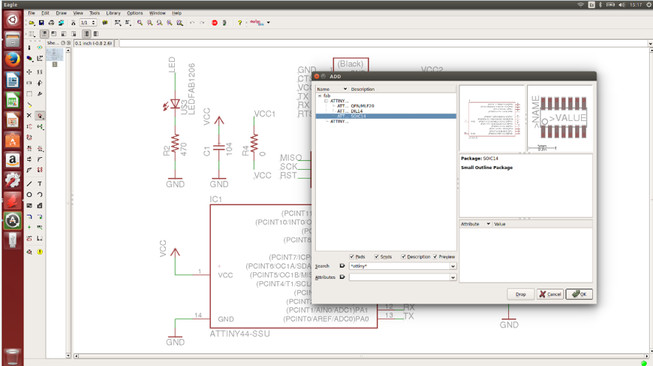Image resolution: width=653 pixels, height=366 pixels.
Task: Open the Attributes field dropdown arrow
Action: pyautogui.click(x=453, y=277)
